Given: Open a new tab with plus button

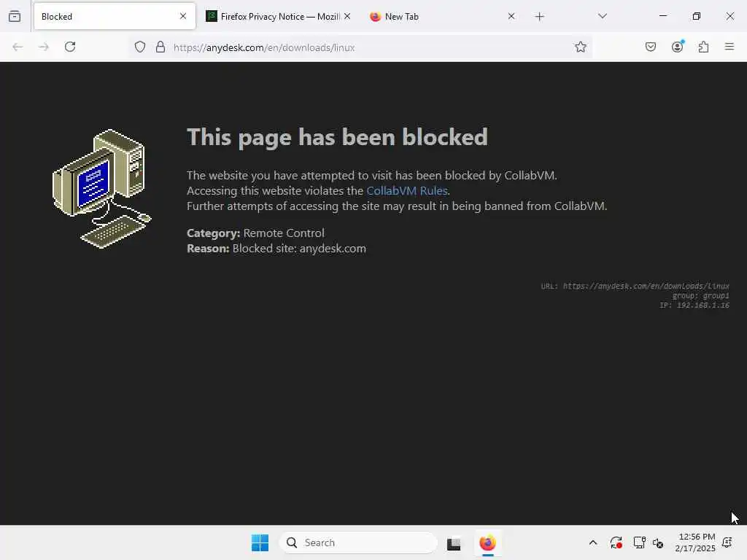Looking at the screenshot, I should coord(539,17).
